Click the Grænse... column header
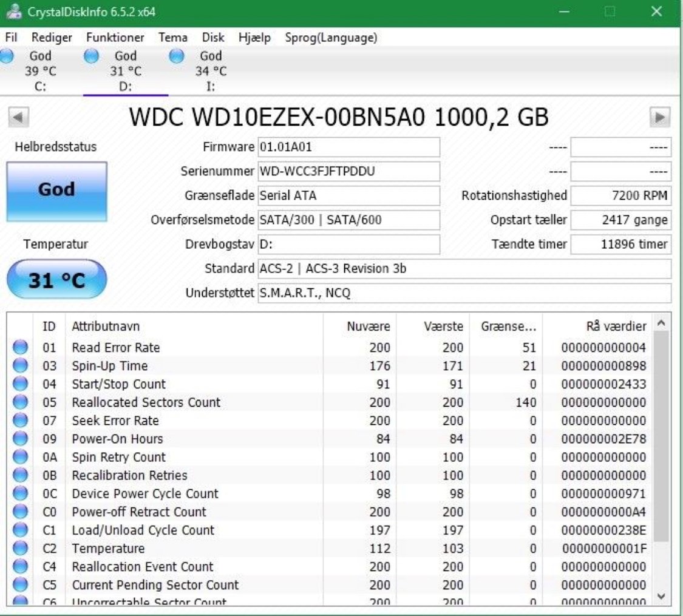Image resolution: width=683 pixels, height=616 pixels. [506, 326]
